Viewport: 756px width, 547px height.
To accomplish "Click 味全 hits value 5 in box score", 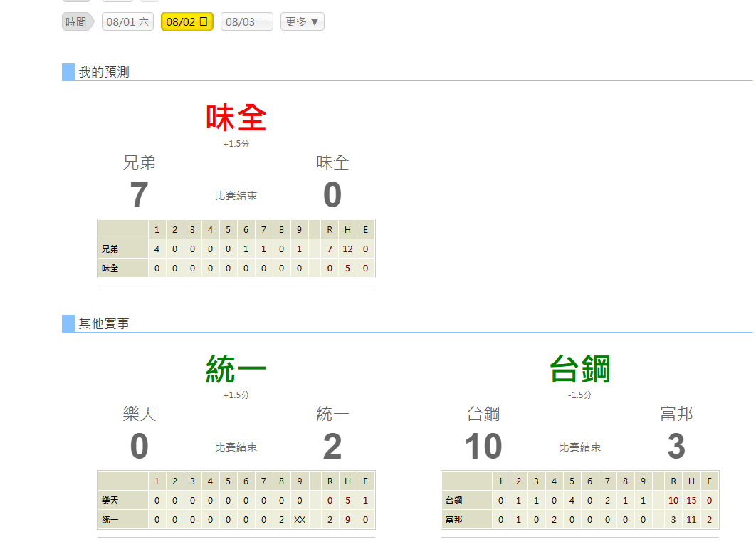I will 347,269.
